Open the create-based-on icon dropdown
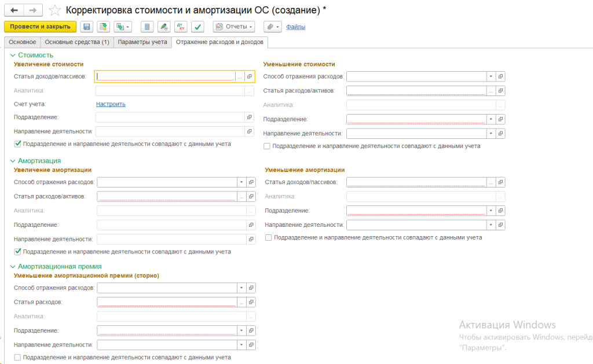 [x=123, y=27]
